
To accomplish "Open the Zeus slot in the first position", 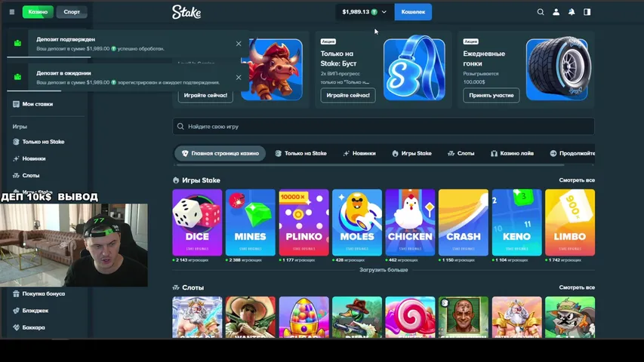I will click(197, 318).
